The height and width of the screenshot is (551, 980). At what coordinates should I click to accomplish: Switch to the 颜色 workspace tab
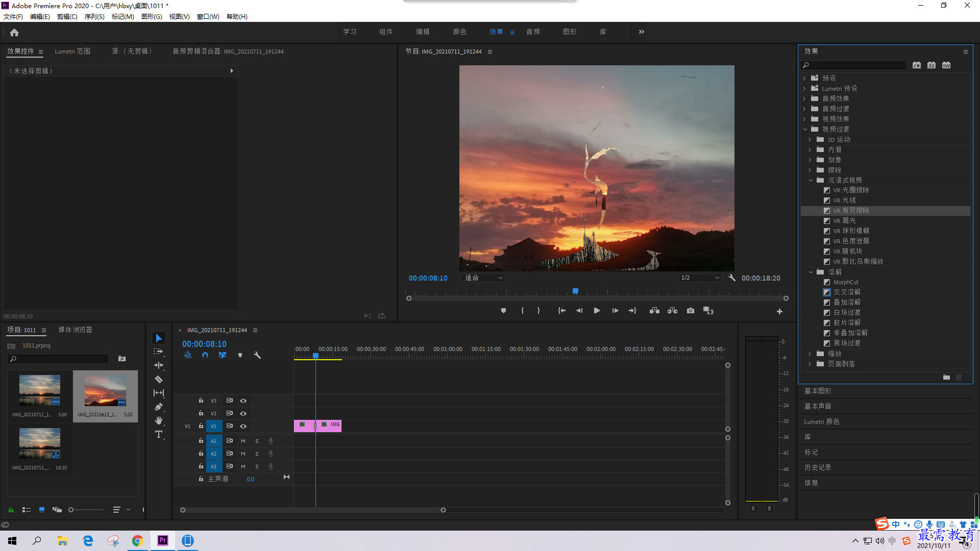[x=459, y=32]
